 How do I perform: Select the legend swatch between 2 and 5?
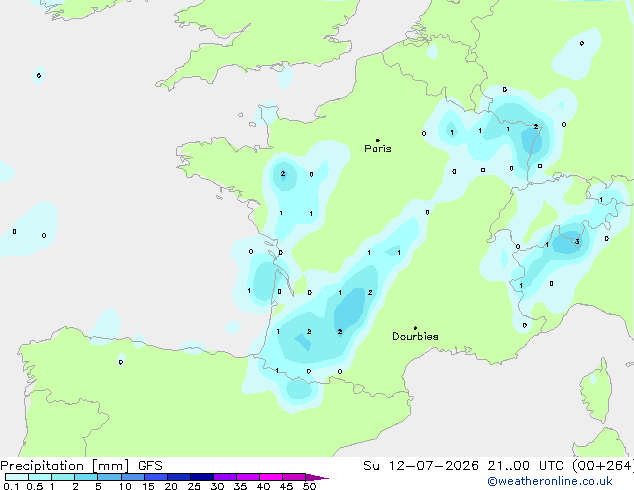point(86,477)
